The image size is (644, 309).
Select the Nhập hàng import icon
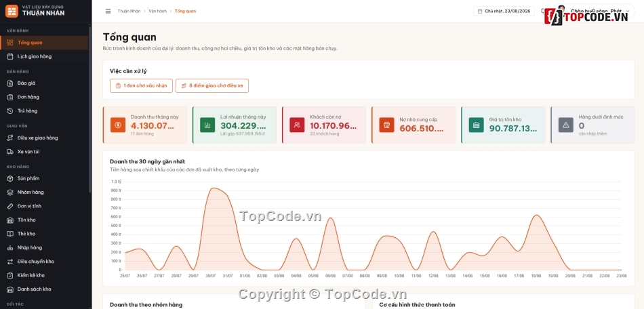click(10, 248)
